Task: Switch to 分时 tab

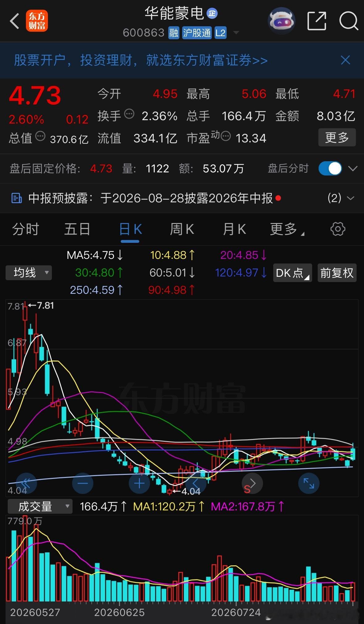Action: [26, 229]
